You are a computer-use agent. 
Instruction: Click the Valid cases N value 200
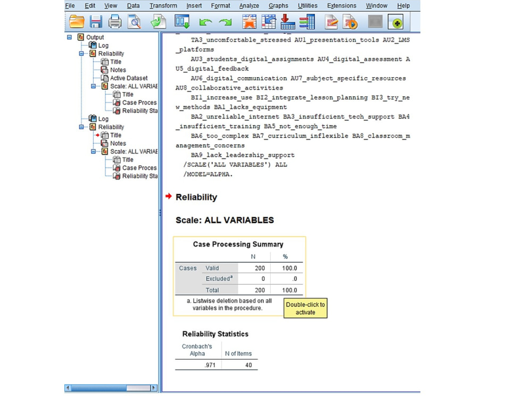point(260,268)
